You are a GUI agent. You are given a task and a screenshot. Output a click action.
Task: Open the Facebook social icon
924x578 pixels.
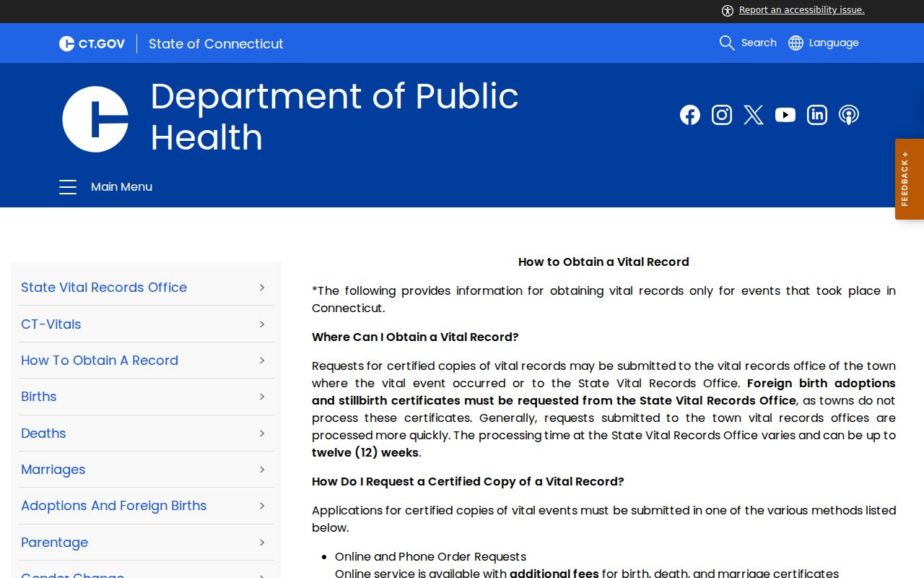(690, 115)
